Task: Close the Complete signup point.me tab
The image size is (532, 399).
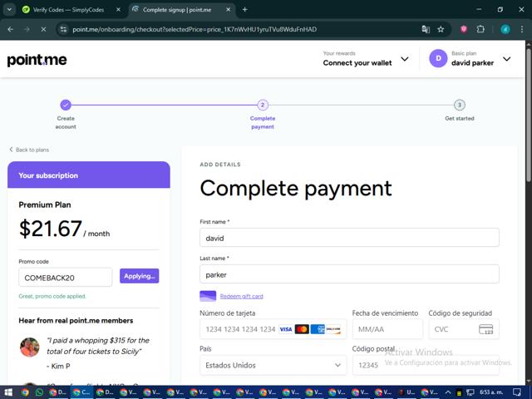Action: pyautogui.click(x=229, y=10)
